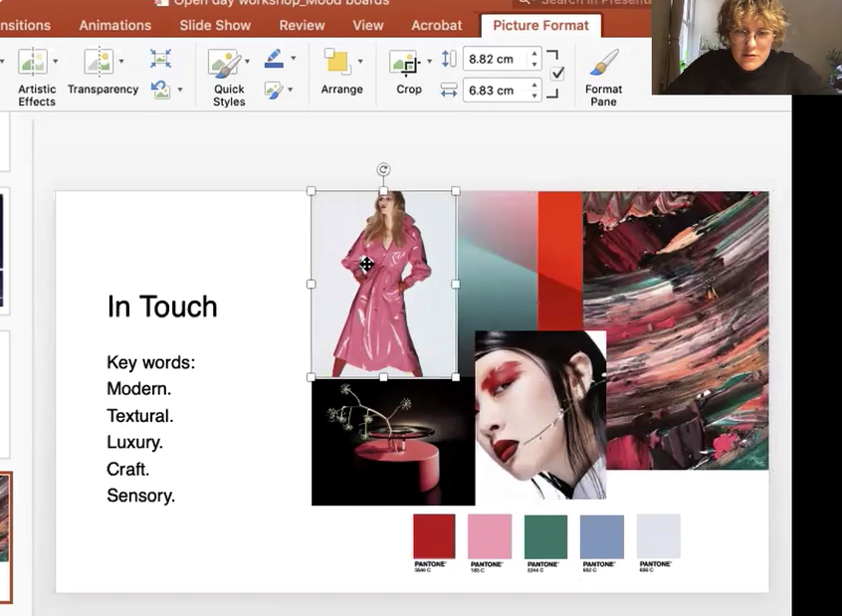Click the Arrange icon
The width and height of the screenshot is (842, 616).
click(337, 62)
